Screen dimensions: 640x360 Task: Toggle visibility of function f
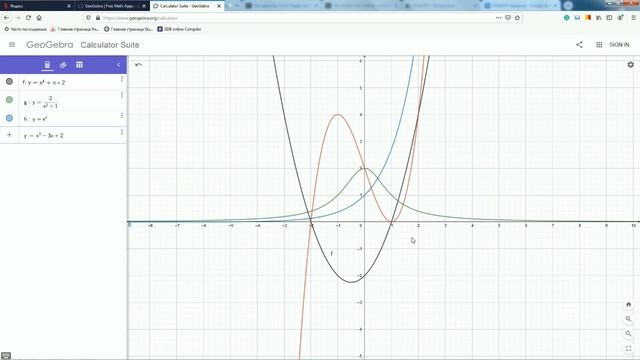[9, 82]
